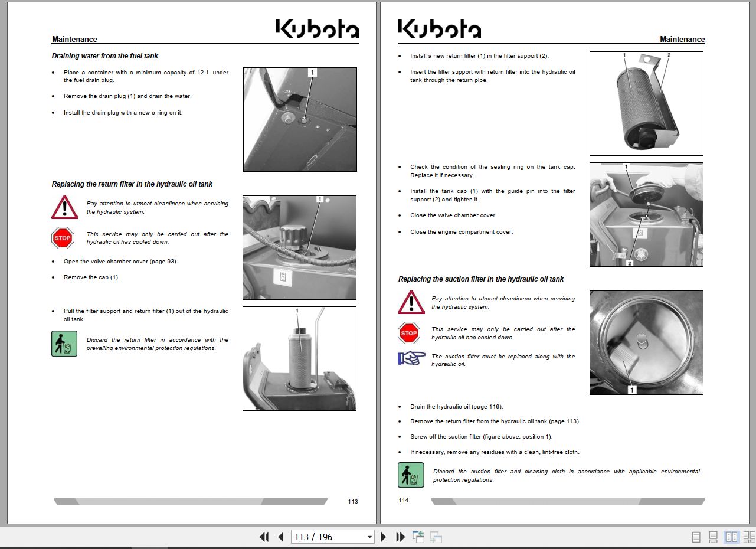The image size is (756, 549).
Task: Turn on two-page continuous scrolling mode
Action: pos(748,537)
